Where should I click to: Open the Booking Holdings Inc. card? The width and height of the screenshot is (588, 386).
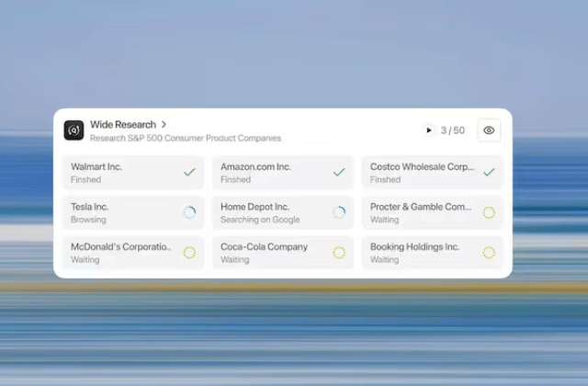(432, 253)
